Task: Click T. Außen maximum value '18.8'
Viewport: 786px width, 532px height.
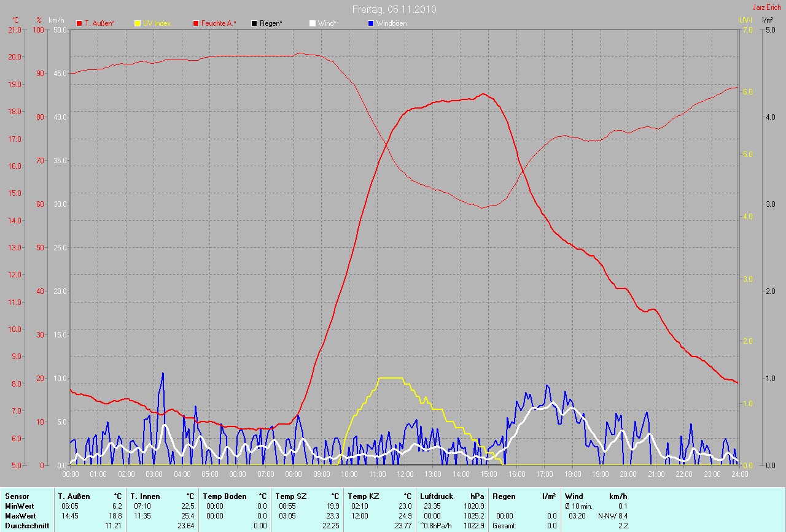Action: pos(115,516)
